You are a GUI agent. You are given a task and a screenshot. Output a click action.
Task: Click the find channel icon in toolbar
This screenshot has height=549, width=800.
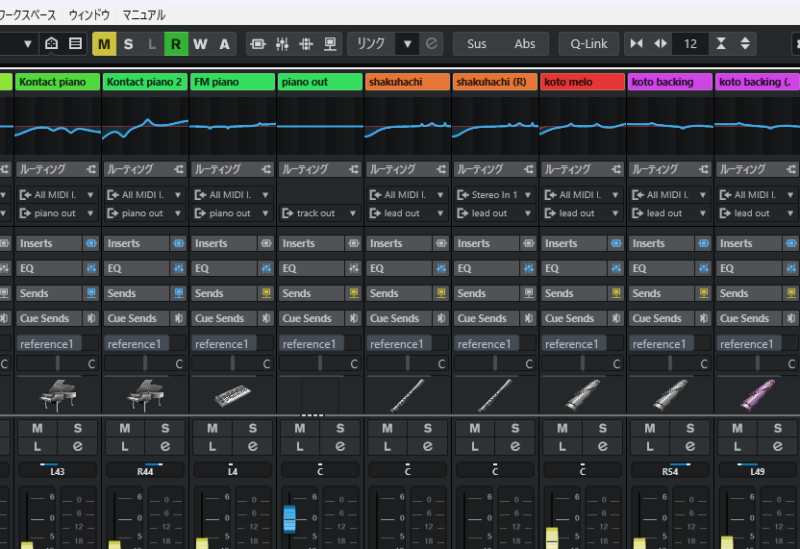click(258, 44)
